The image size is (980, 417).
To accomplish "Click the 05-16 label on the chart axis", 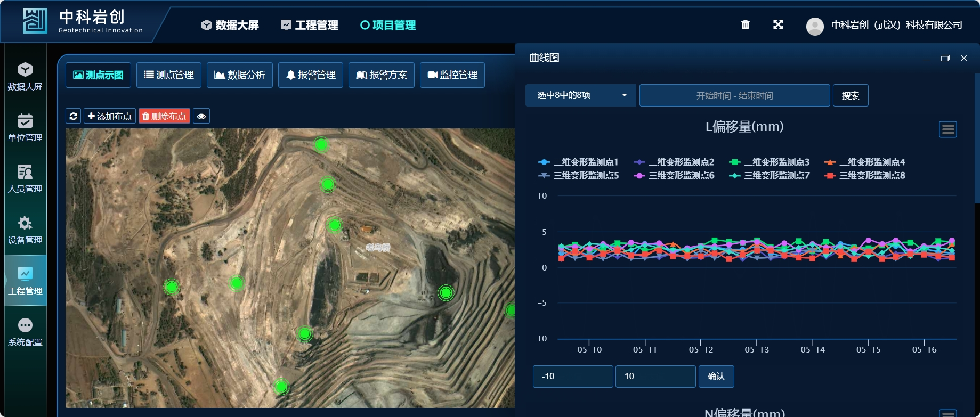I will coord(924,350).
